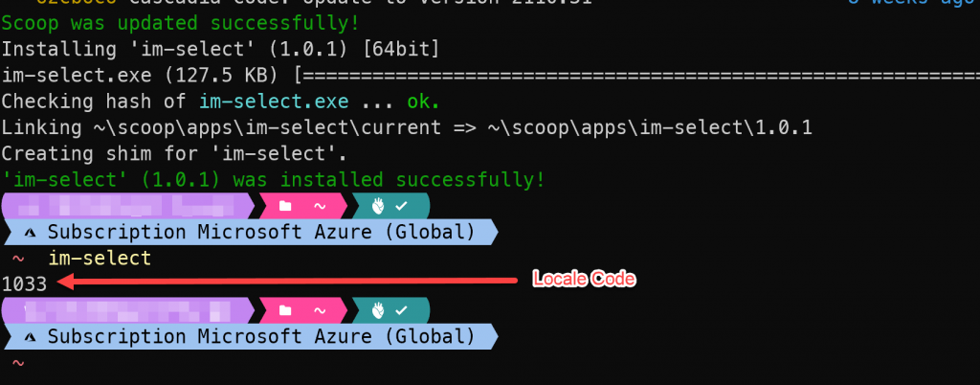The image size is (980, 385).
Task: Click the checkmark in the lower teal prompt segment
Action: (401, 310)
